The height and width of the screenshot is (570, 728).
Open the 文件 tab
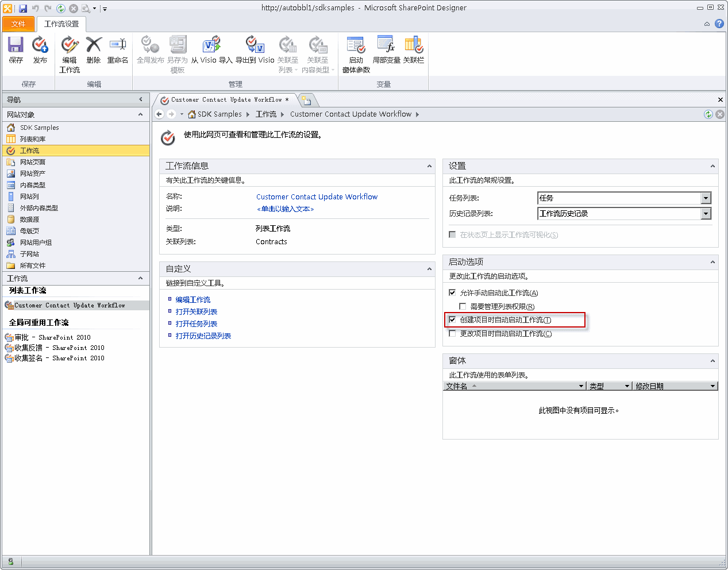pyautogui.click(x=18, y=24)
